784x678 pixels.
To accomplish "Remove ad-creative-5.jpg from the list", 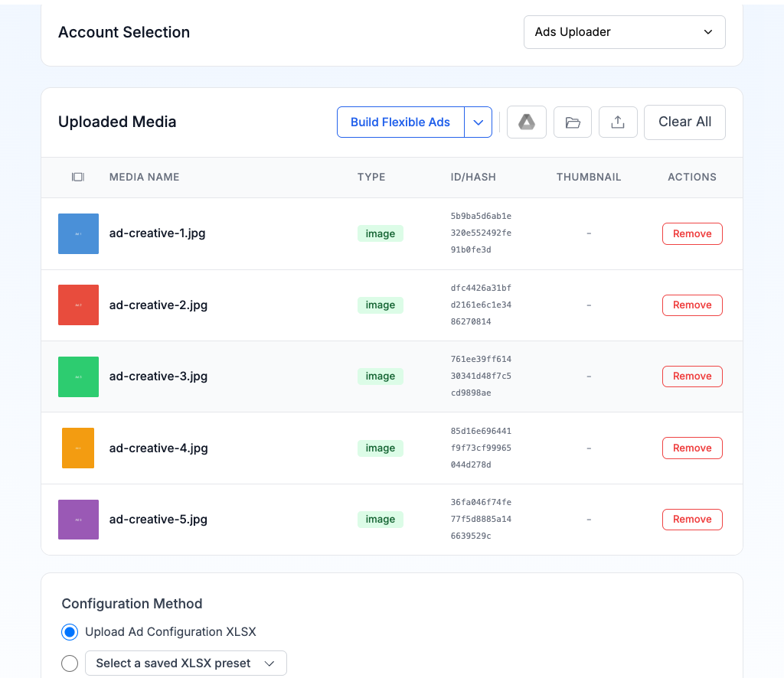I will tap(692, 520).
